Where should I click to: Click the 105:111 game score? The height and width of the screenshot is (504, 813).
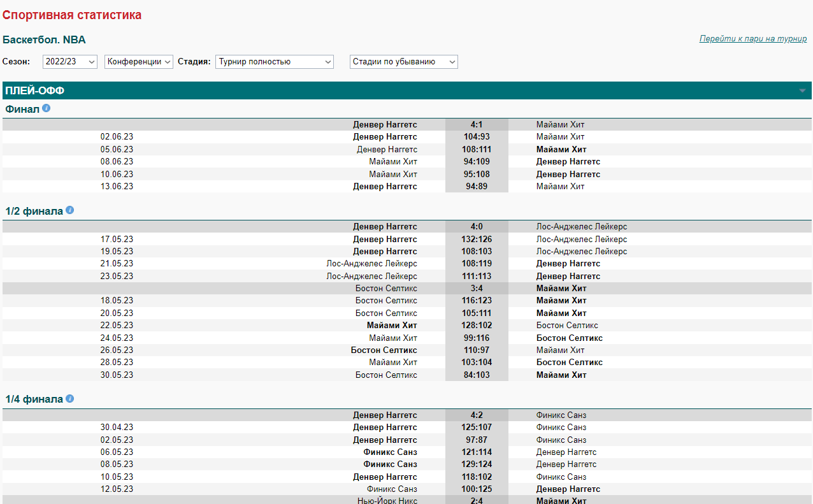pos(477,313)
